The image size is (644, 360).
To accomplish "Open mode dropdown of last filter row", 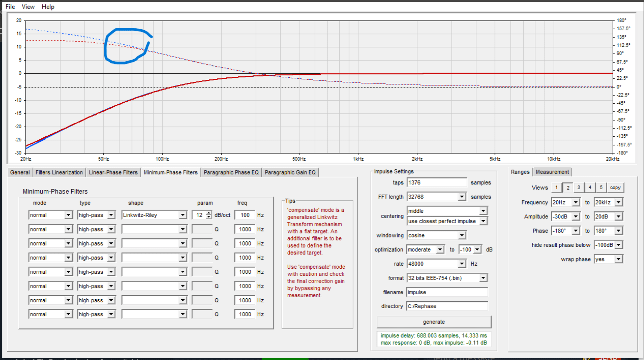I will click(x=68, y=314).
